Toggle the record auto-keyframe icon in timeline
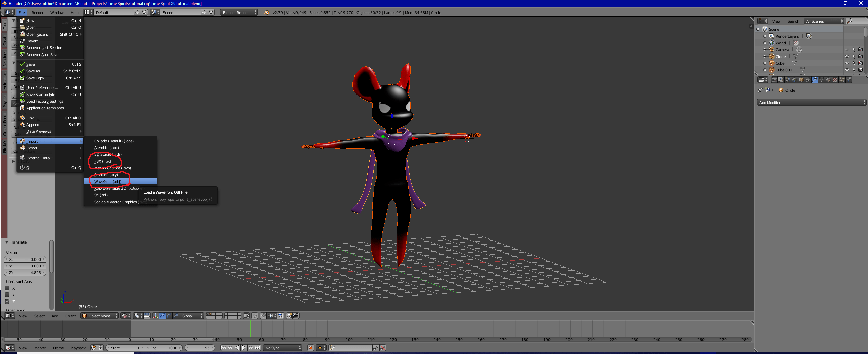 click(311, 348)
